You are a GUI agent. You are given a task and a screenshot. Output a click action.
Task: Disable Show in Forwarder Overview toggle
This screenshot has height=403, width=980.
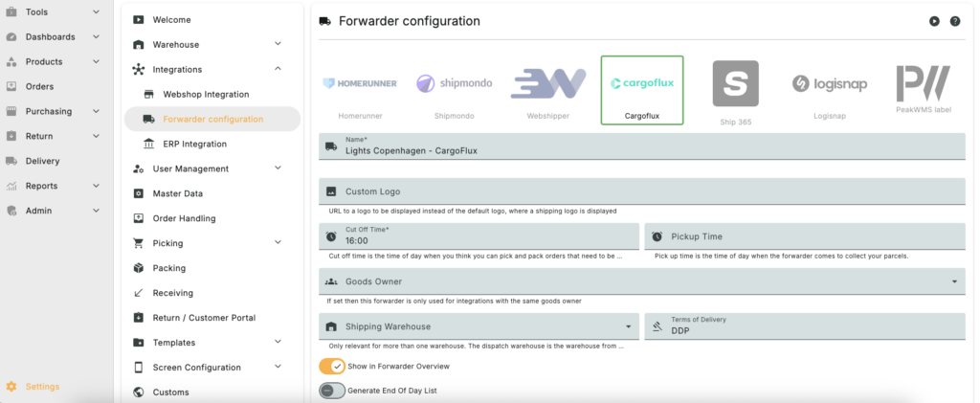click(x=332, y=366)
